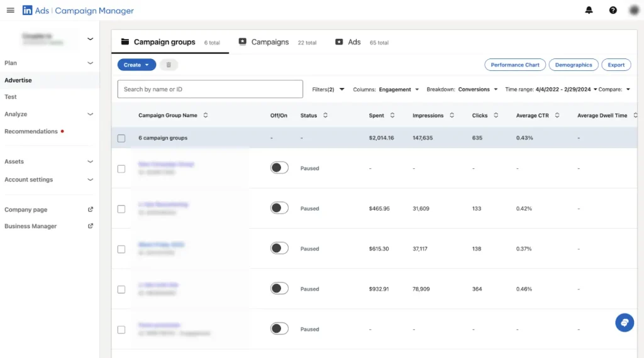Viewport: 644px width, 358px height.
Task: Select Test in the sidebar
Action: click(11, 97)
